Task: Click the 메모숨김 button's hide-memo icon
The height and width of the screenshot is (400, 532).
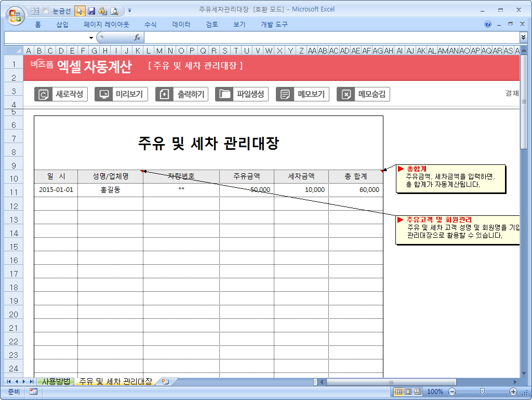Action: pyautogui.click(x=345, y=94)
